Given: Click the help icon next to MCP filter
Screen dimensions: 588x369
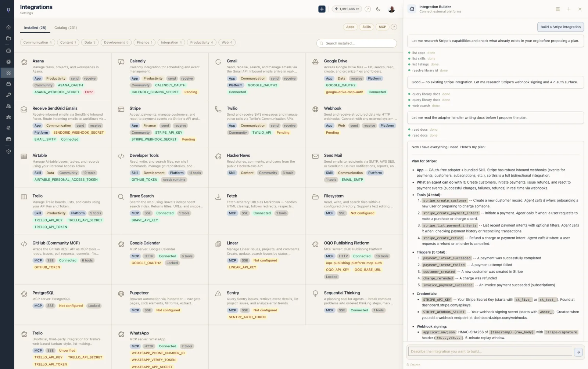Looking at the screenshot, I should pyautogui.click(x=394, y=27).
